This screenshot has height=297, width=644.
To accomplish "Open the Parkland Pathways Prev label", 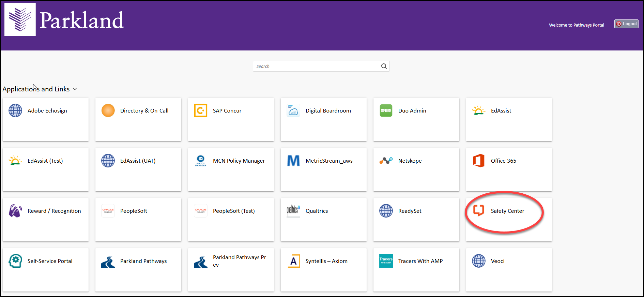I will pyautogui.click(x=240, y=261).
